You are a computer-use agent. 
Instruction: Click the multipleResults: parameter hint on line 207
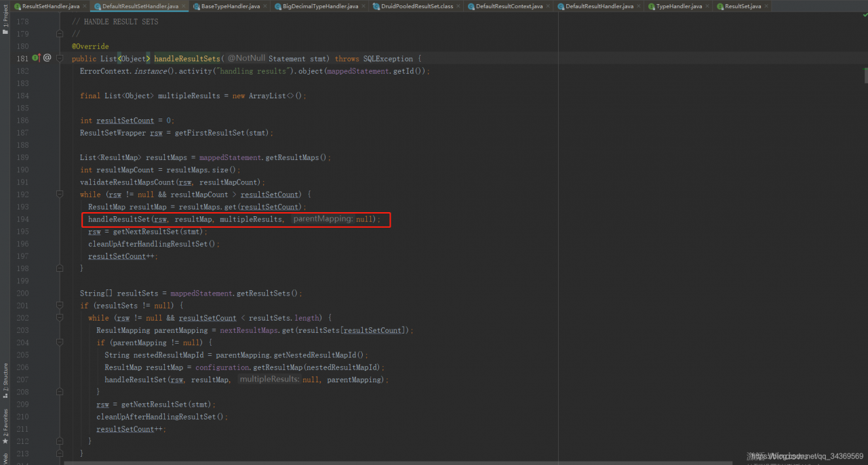coord(269,380)
